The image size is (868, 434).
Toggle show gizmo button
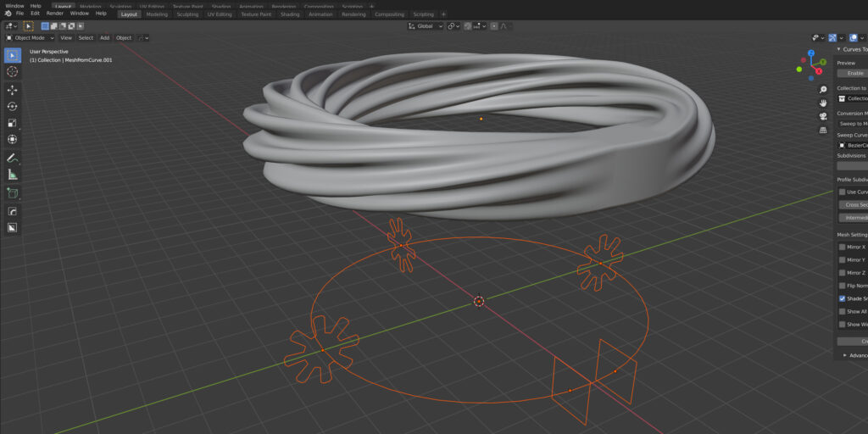pyautogui.click(x=832, y=37)
